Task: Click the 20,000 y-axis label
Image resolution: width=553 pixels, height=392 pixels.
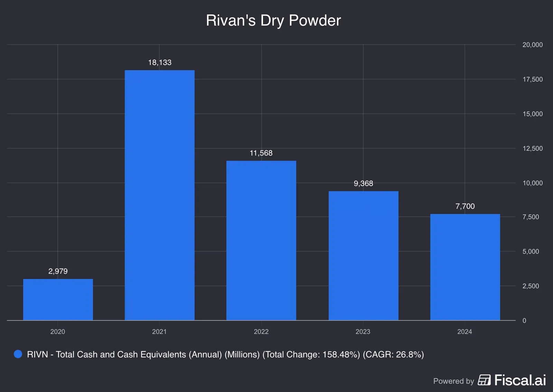Action: pos(532,45)
